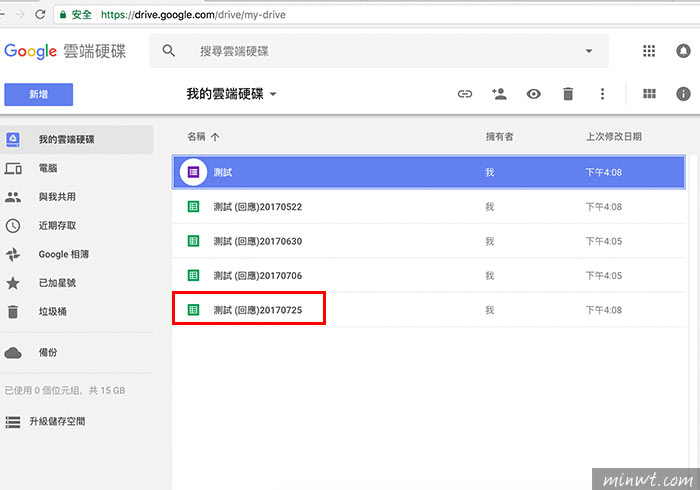700x490 pixels.
Task: Click the browser address bar URL
Action: pyautogui.click(x=193, y=15)
